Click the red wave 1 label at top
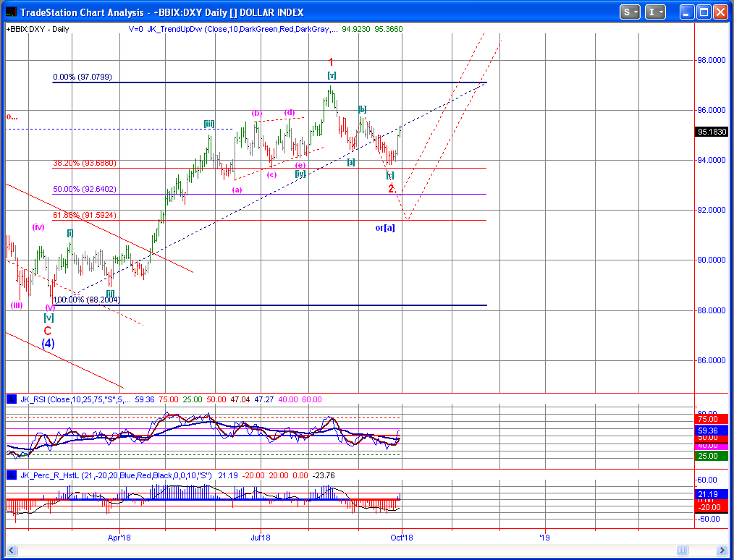This screenshot has height=560, width=734. click(x=331, y=62)
